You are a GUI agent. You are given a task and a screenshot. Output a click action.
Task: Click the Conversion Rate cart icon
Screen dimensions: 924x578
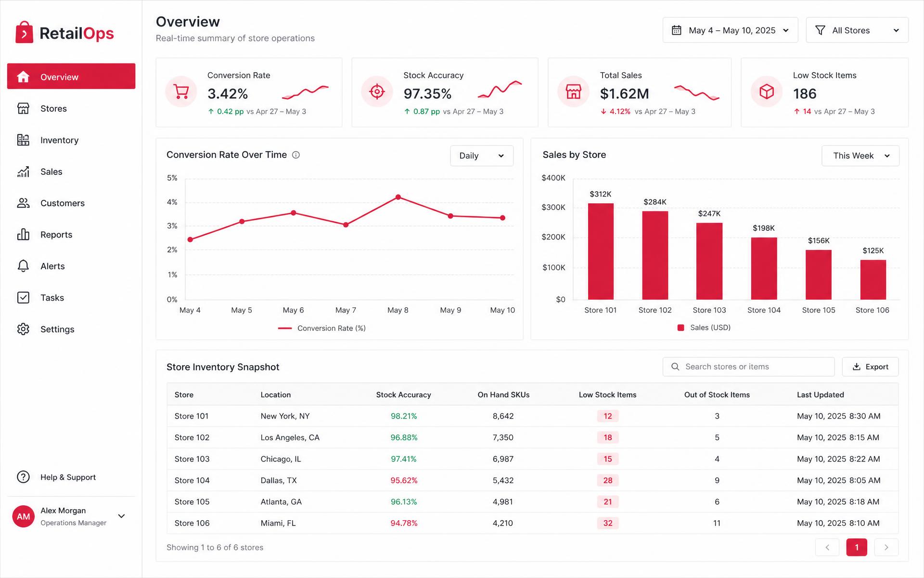181,92
